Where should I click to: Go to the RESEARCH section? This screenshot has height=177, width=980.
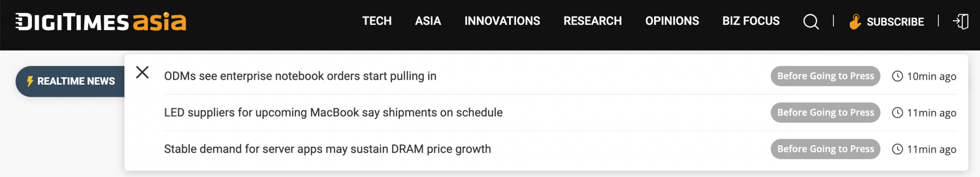592,21
